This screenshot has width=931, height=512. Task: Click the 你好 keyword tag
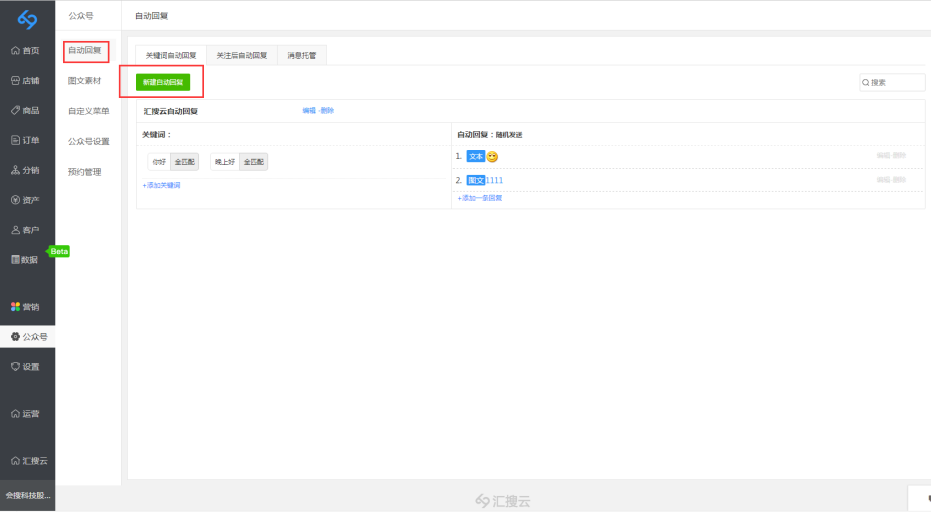tap(159, 162)
